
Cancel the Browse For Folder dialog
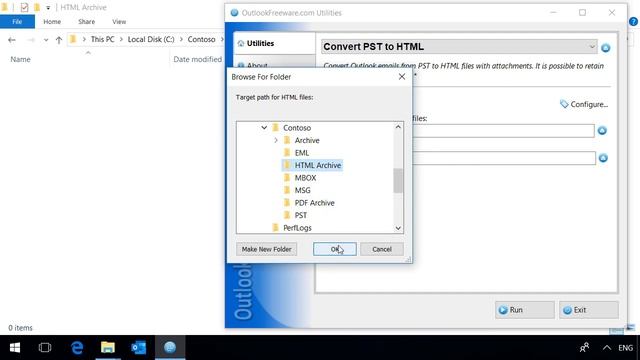pos(382,249)
